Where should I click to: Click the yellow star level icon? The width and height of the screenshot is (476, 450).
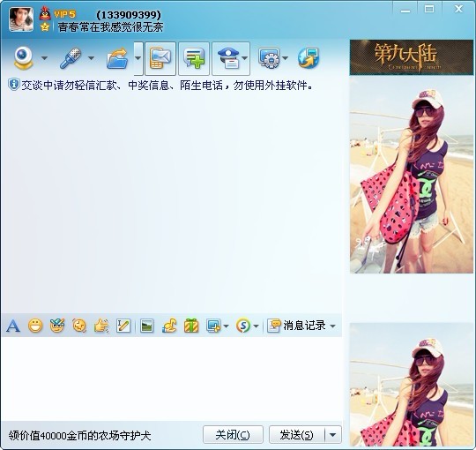click(x=45, y=27)
